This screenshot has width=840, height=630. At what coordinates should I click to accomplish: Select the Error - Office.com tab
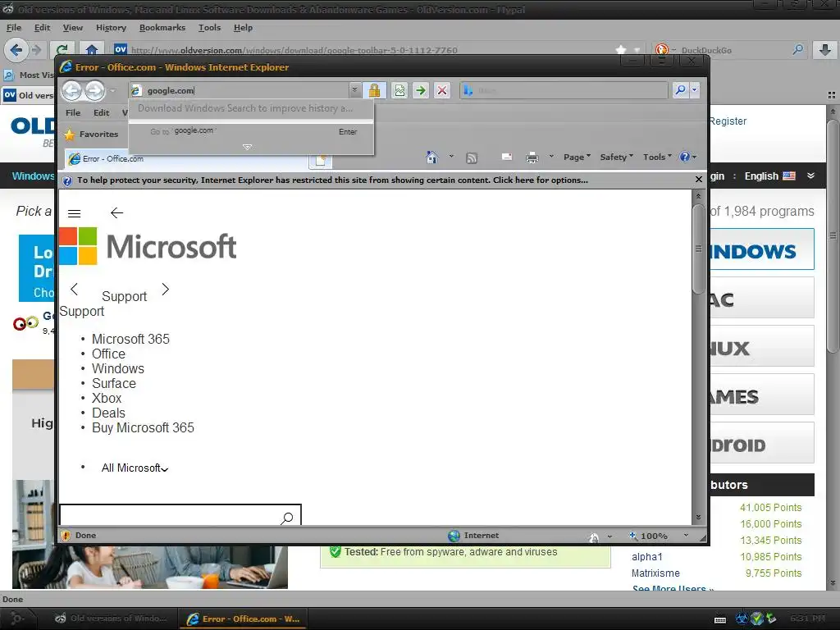pos(186,159)
